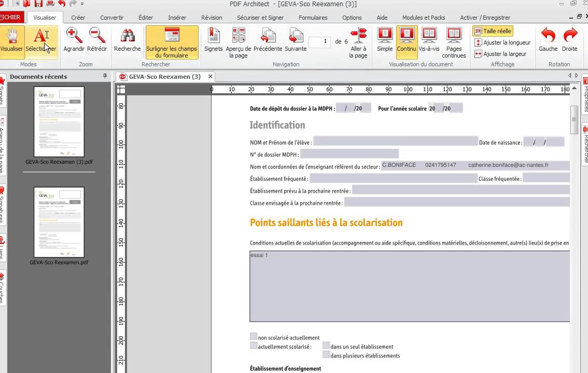Open Activer / Enregistrer tab

click(485, 18)
